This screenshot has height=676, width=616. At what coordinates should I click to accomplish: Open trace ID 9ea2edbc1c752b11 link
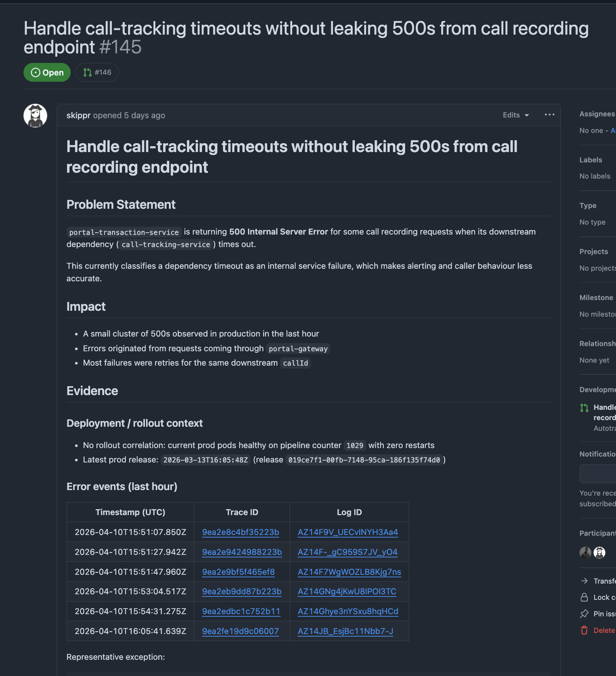[241, 611]
